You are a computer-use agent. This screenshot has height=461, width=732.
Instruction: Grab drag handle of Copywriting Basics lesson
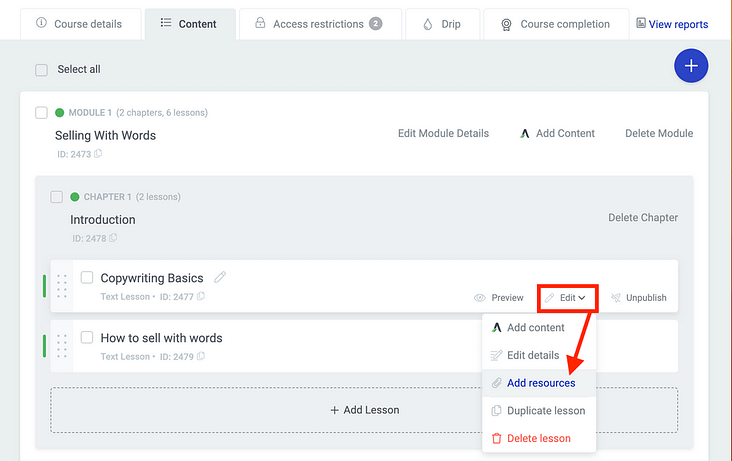pos(62,286)
